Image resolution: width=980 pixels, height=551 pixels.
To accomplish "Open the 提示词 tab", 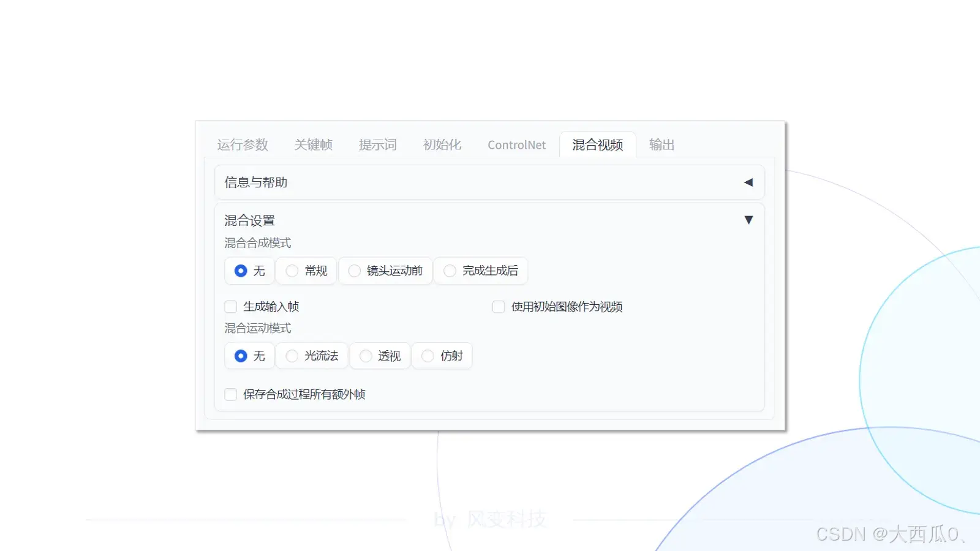I will [377, 145].
